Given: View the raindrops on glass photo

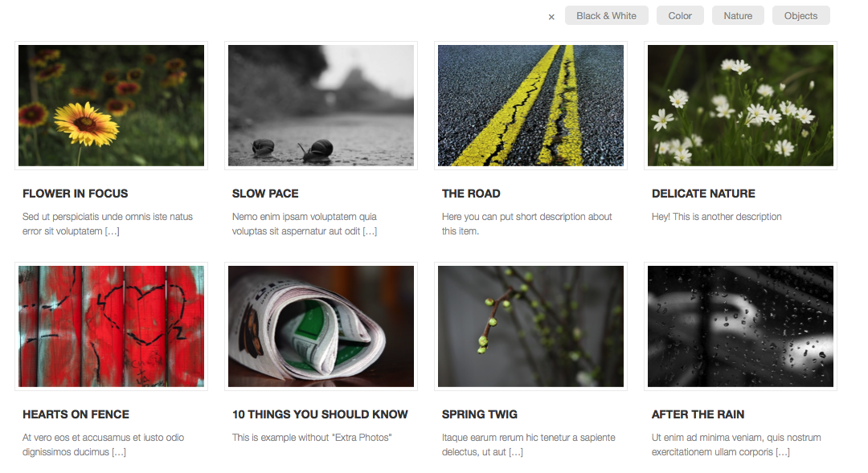Looking at the screenshot, I should (x=741, y=326).
